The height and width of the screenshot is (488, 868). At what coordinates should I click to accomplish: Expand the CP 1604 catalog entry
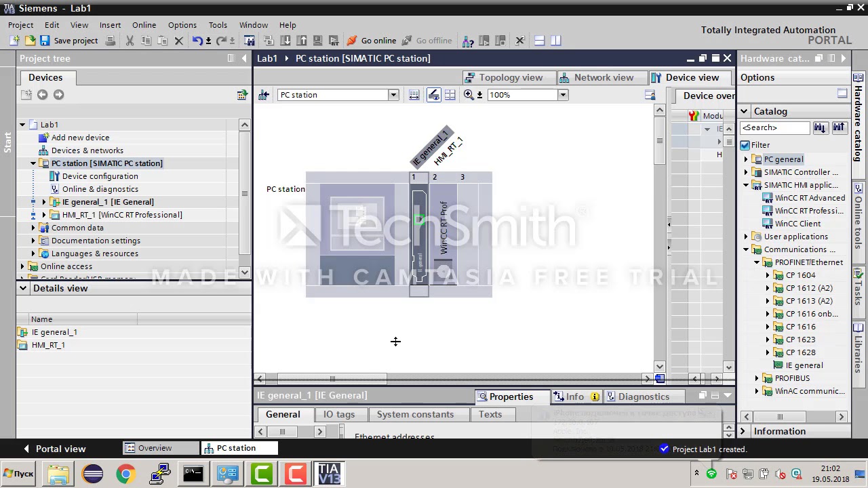click(768, 275)
